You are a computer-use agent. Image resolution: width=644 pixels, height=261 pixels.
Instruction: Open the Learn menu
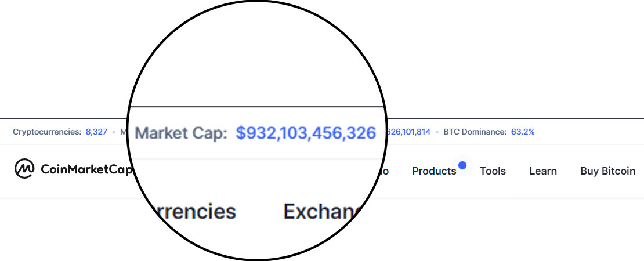coord(543,171)
